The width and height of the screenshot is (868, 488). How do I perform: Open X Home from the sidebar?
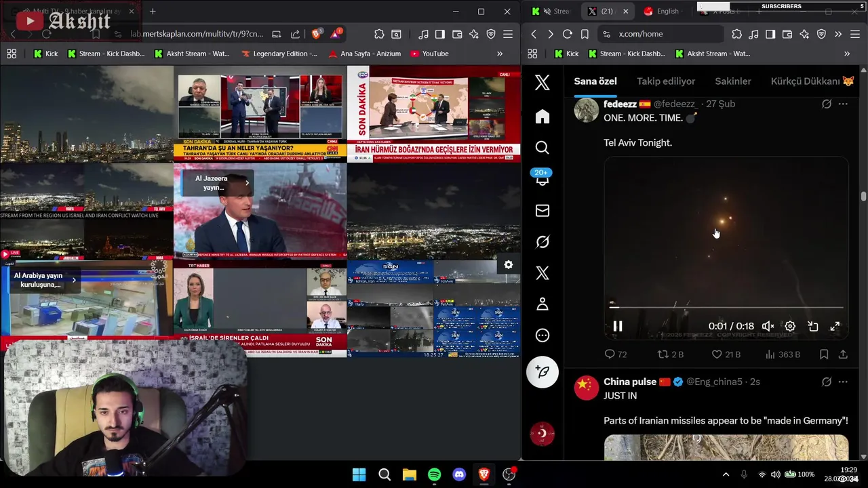pyautogui.click(x=542, y=117)
